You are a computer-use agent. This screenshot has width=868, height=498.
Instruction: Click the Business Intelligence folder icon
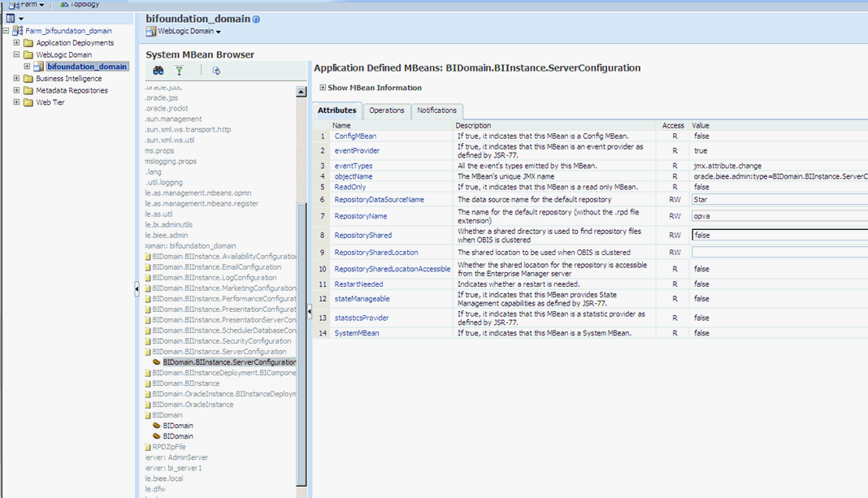(x=28, y=79)
